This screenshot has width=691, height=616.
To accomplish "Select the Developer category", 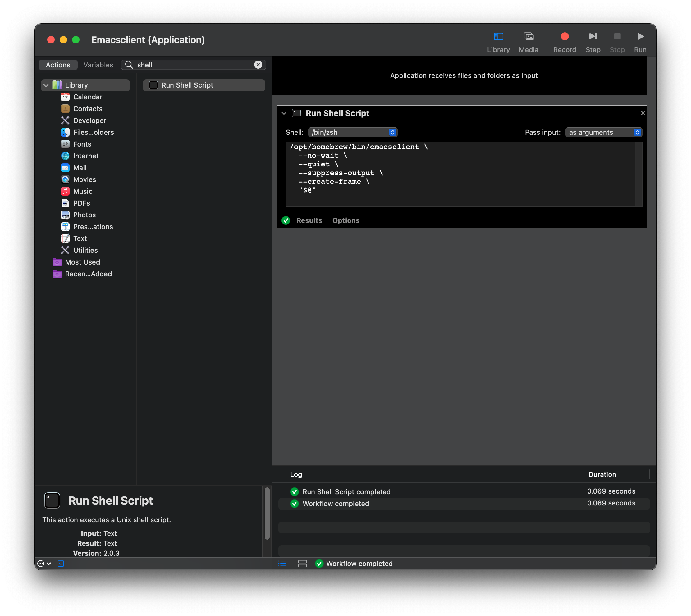I will [x=89, y=120].
